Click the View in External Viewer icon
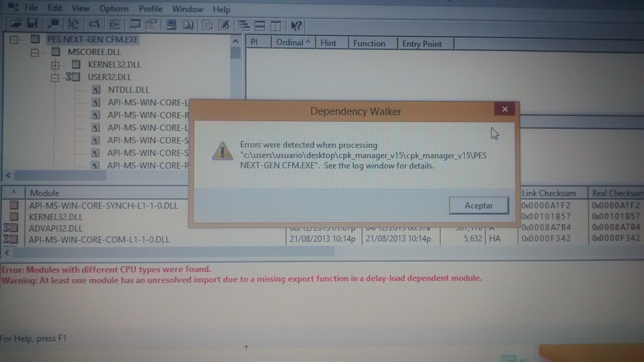Image resolution: width=644 pixels, height=362 pixels. coord(135,25)
